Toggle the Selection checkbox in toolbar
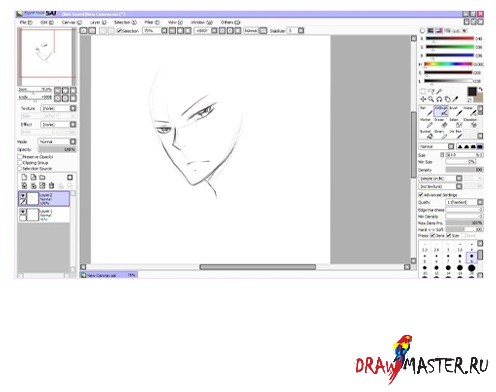The height and width of the screenshot is (392, 496). click(119, 31)
